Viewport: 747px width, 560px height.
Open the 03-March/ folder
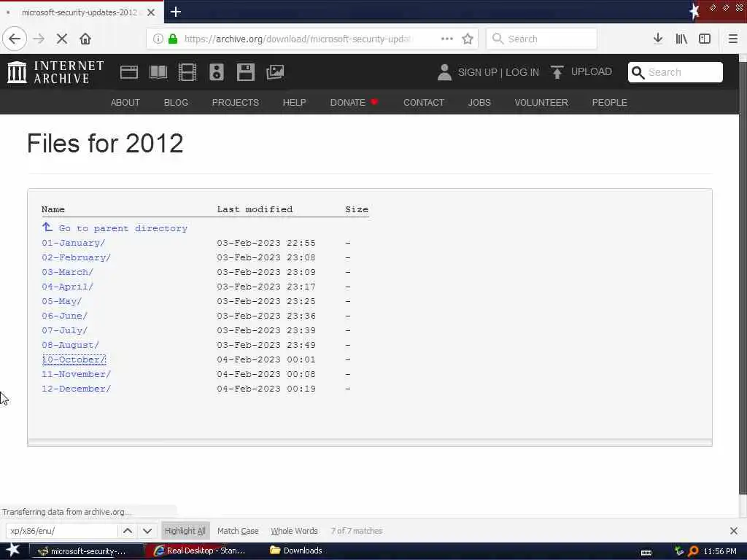click(68, 272)
